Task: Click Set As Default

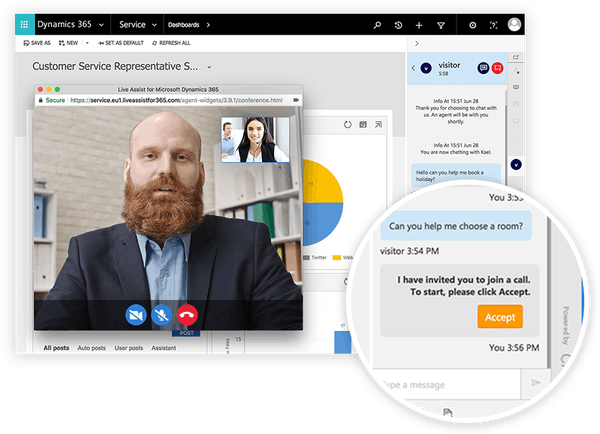Action: point(121,43)
